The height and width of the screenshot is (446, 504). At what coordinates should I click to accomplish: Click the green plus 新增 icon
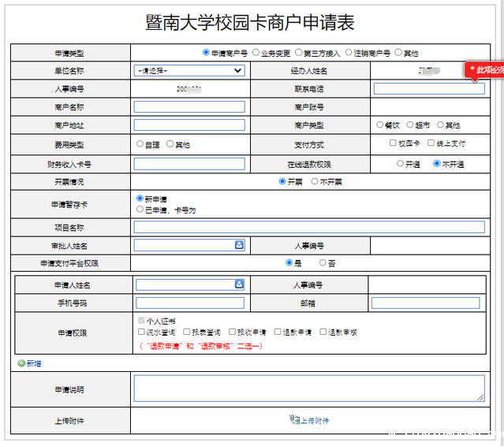pyautogui.click(x=21, y=363)
